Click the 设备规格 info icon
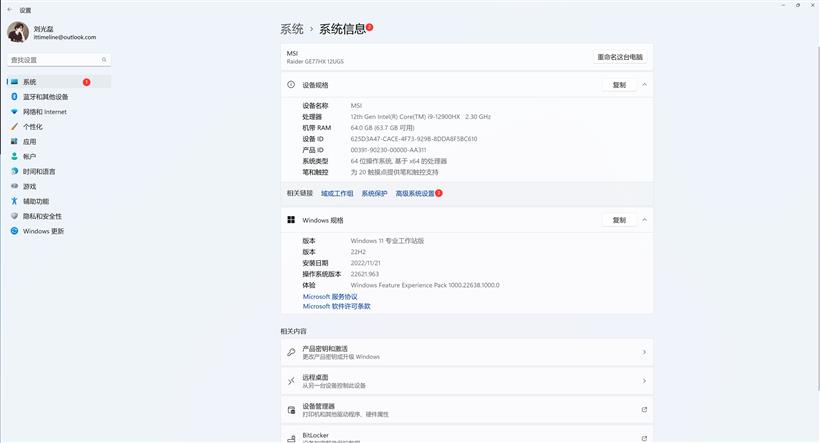820x443 pixels. click(x=291, y=85)
